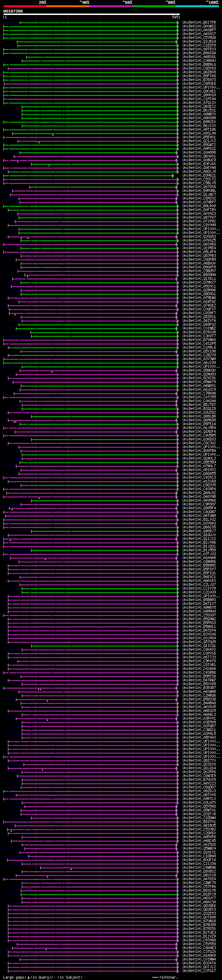Image resolution: width=222 pixels, height=980 pixels.
Task: Select hit label UniRef100_B9RCE0
Action: (199, 122)
